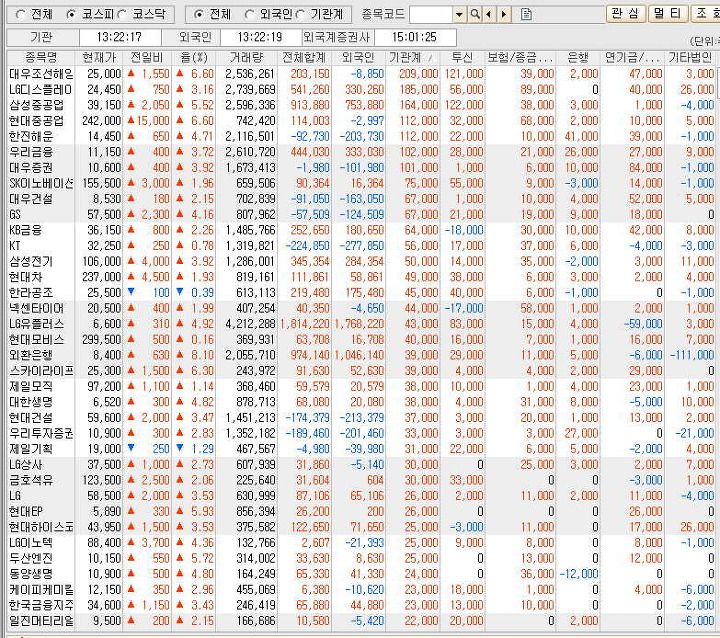Sort by the 현재가 column header
The height and width of the screenshot is (638, 720).
pyautogui.click(x=99, y=57)
